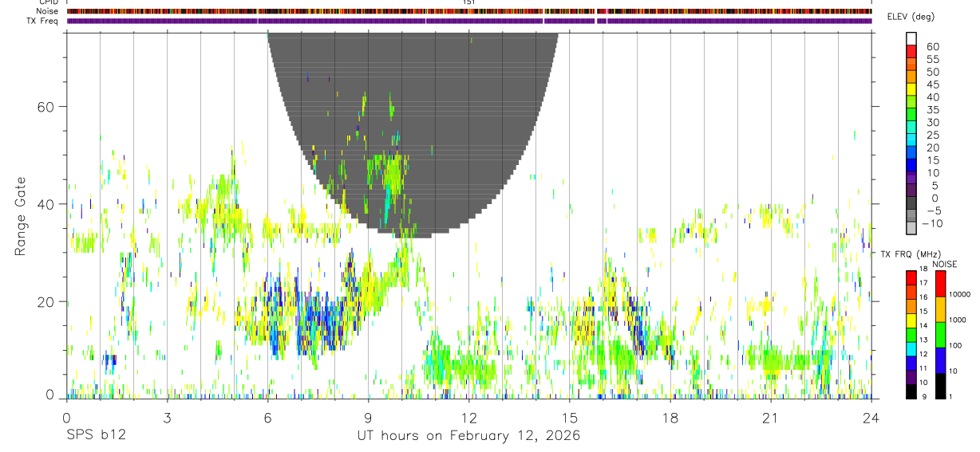This screenshot has height=452, width=980.
Task: Select the orange NOISE swatch between 10000 and 1000
Action: pyautogui.click(x=940, y=309)
